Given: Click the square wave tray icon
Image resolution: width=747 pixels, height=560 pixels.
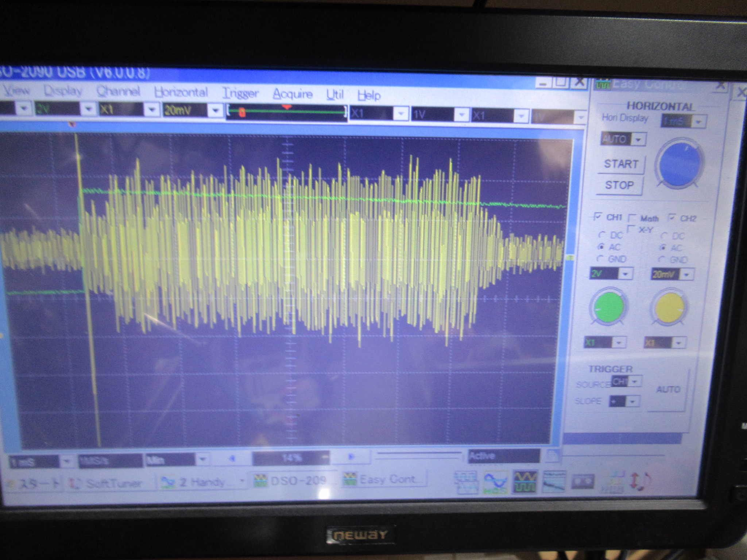Looking at the screenshot, I should [x=525, y=481].
